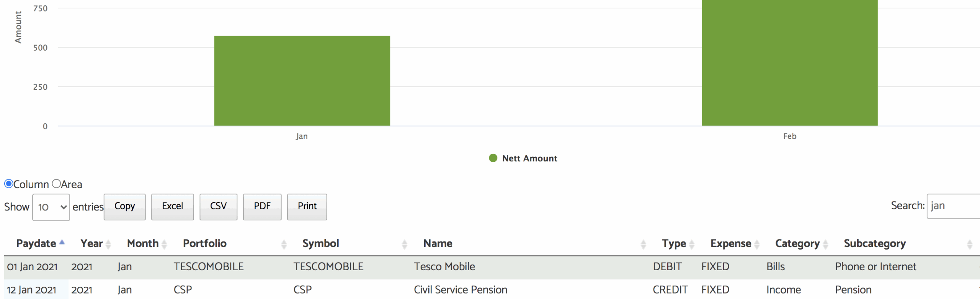Sort by Portfolio using its arrow icon
Screen dimensions: 980x299
[x=284, y=244]
